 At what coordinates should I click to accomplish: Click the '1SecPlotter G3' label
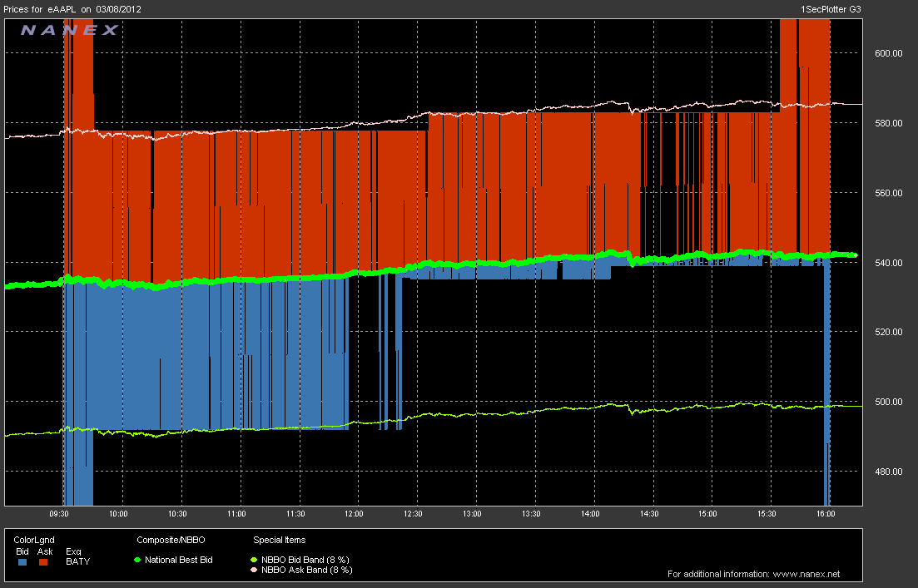(830, 9)
